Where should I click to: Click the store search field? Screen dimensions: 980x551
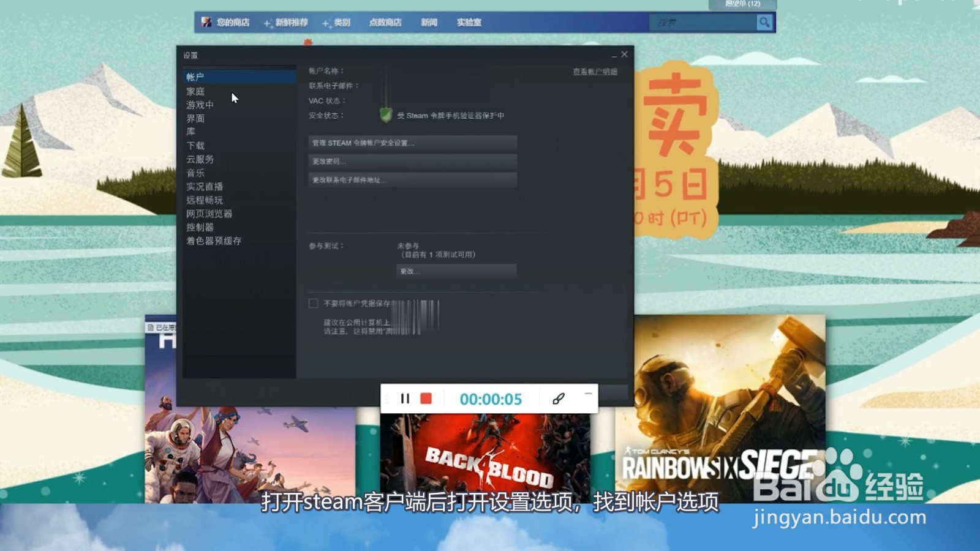tap(703, 23)
